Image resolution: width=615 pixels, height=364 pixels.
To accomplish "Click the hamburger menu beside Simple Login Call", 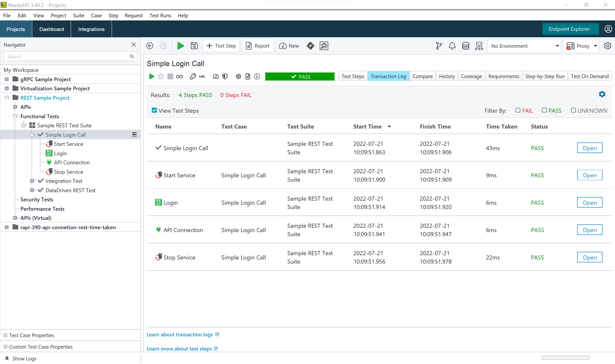I will (x=134, y=134).
